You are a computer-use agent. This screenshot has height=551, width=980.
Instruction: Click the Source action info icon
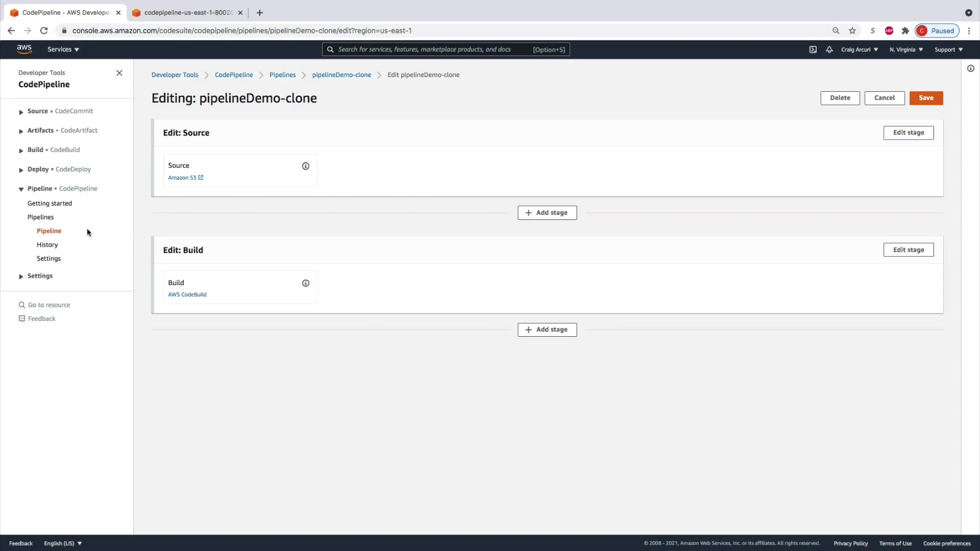coord(306,166)
